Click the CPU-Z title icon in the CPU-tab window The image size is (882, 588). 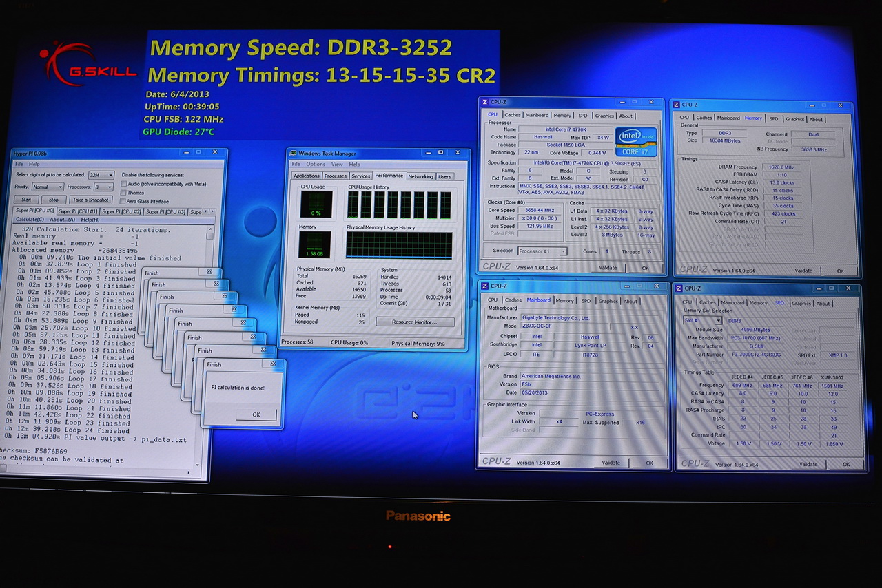coord(484,102)
